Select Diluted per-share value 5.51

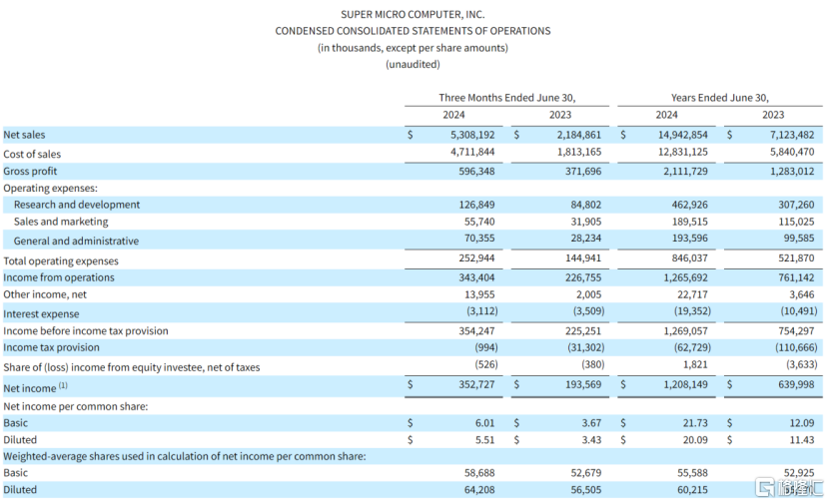pos(484,440)
